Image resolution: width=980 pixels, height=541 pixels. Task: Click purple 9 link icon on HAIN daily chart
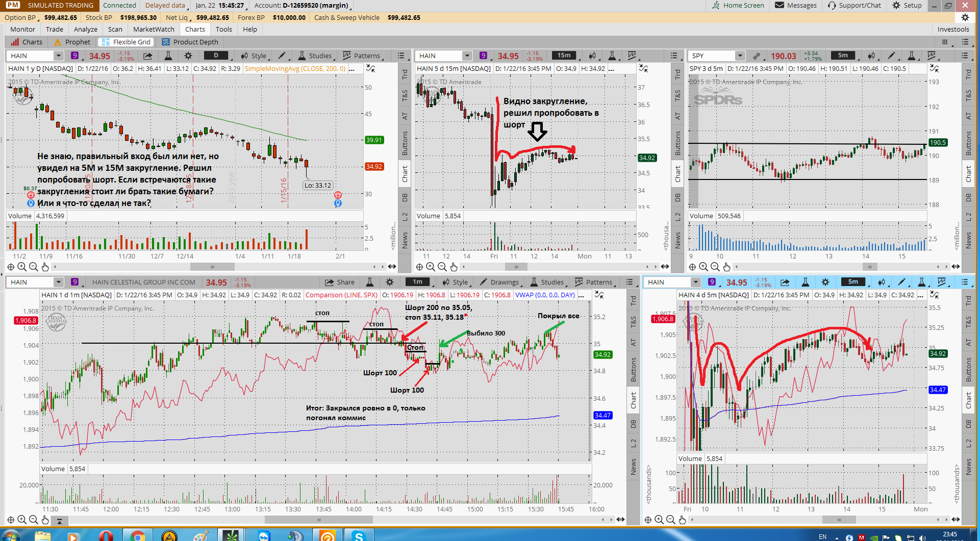click(74, 56)
